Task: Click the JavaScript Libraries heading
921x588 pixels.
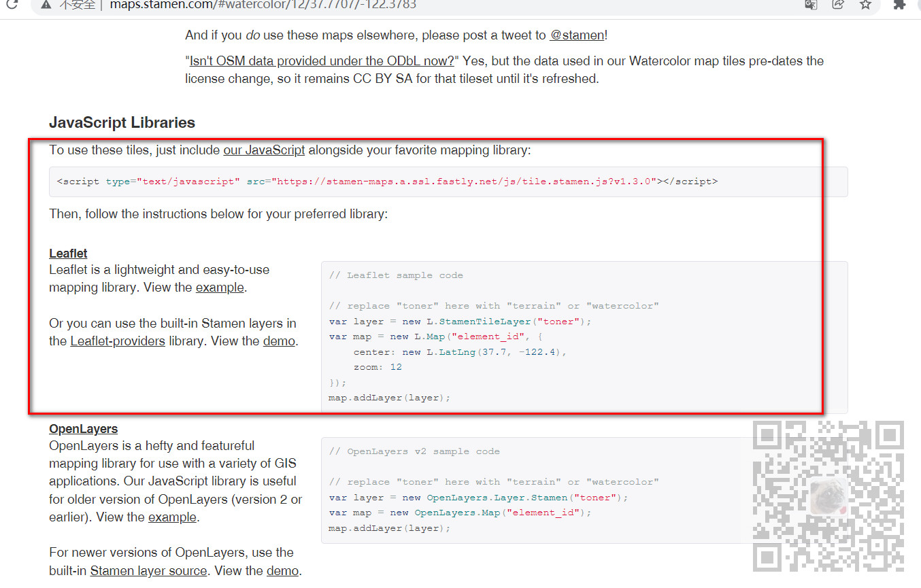Action: [x=122, y=122]
